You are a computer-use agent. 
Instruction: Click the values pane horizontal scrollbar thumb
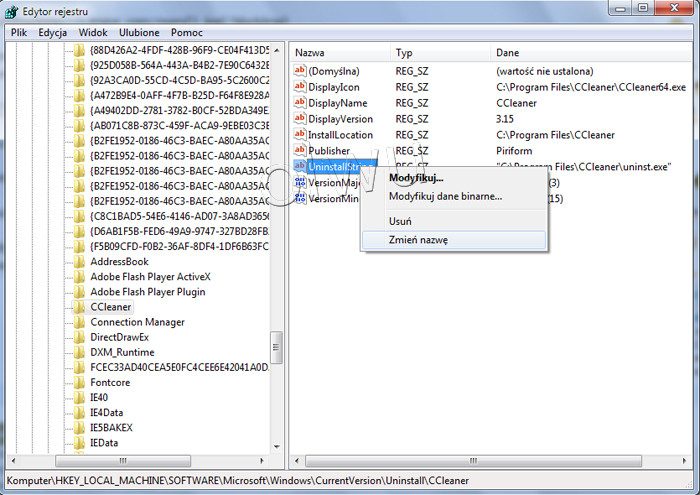tap(473, 461)
